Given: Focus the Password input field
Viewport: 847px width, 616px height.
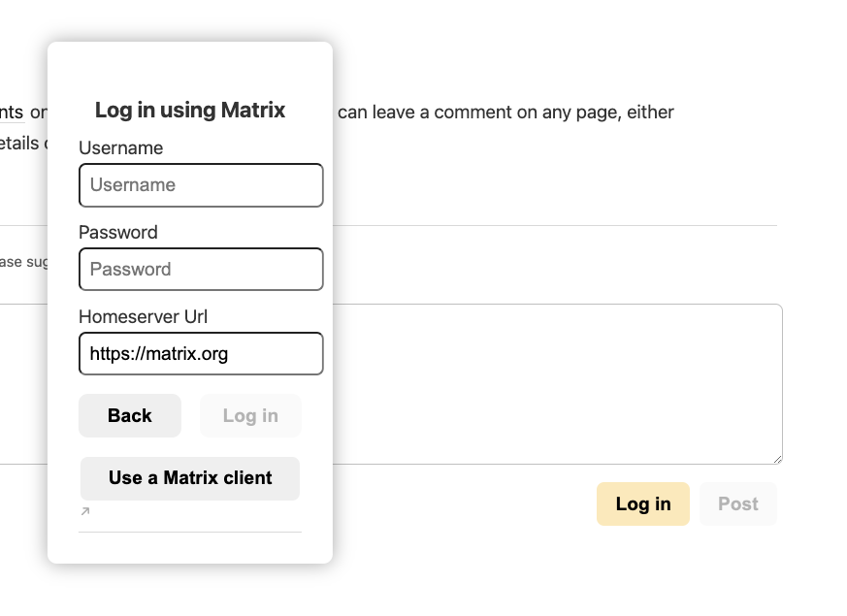Looking at the screenshot, I should [x=201, y=270].
